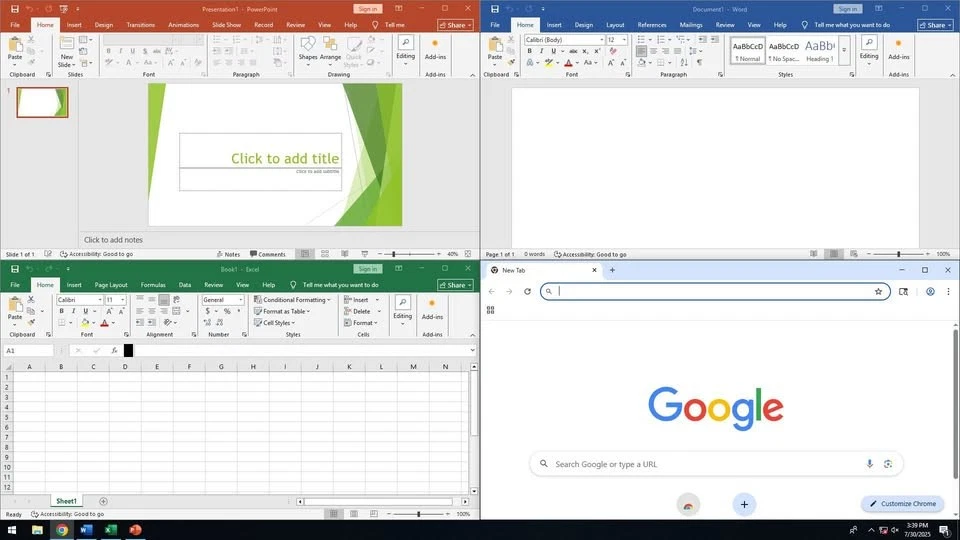
Task: Open Conditional Formatting dropdown in Excel
Action: tap(293, 300)
